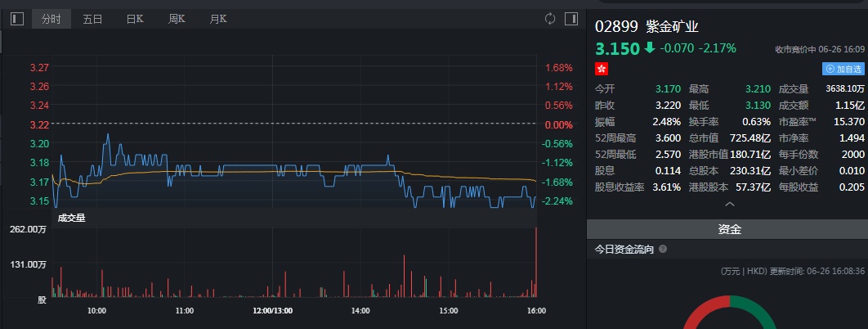Toggle the left sidebar panel icon
This screenshot has width=868, height=329.
point(17,18)
